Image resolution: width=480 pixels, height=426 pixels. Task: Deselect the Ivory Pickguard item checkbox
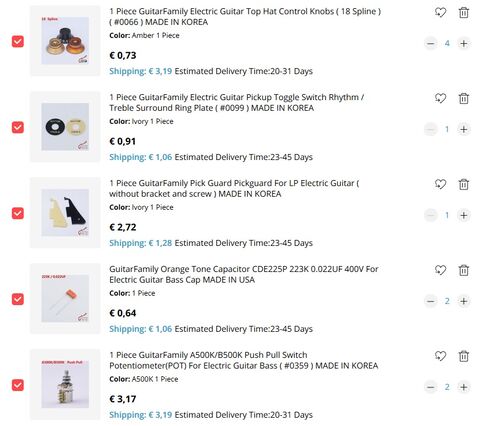pos(18,213)
